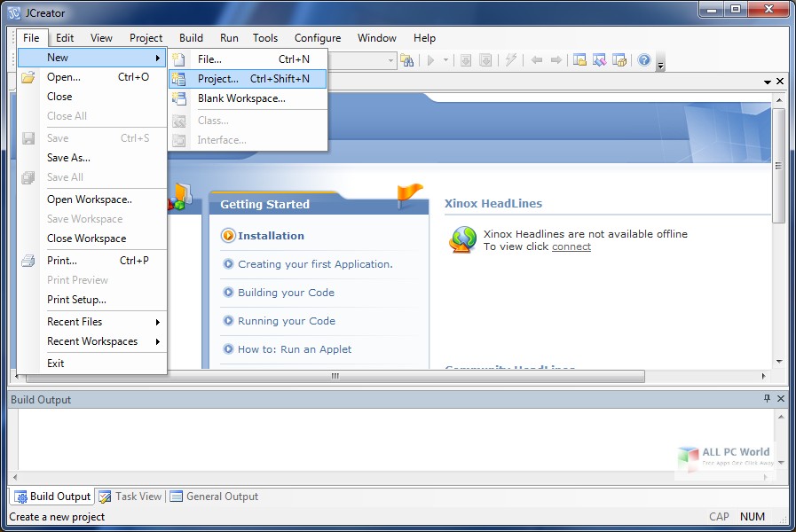The width and height of the screenshot is (796, 532).
Task: Click the lightning bolt toolbar icon
Action: pos(510,60)
